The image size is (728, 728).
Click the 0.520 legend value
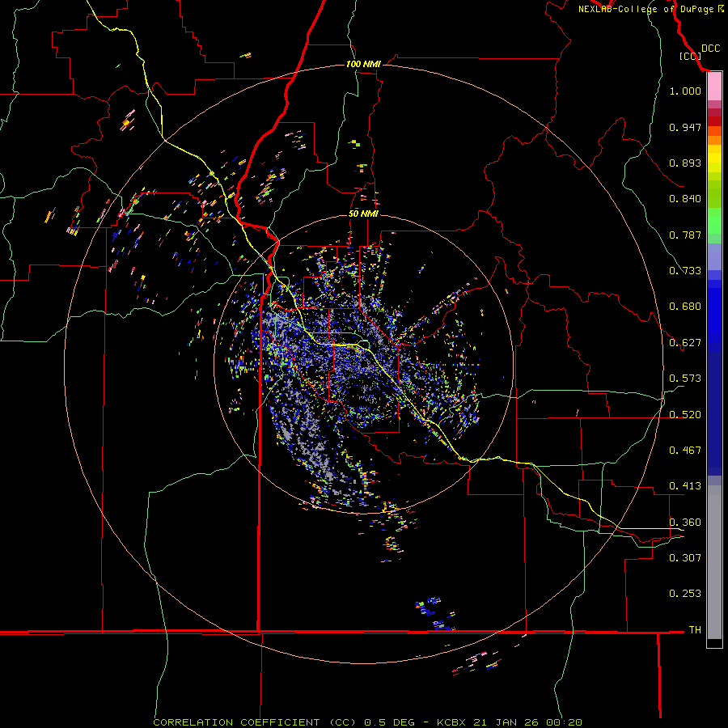point(685,415)
